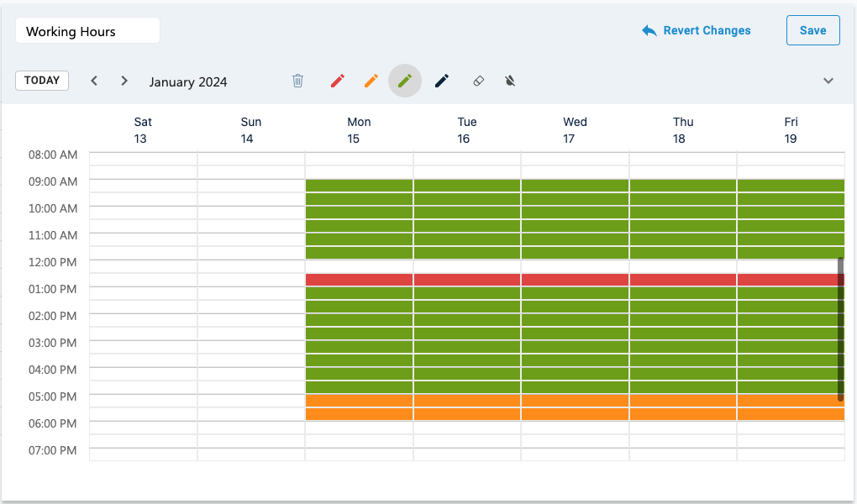Click the January 2024 date label
This screenshot has height=504, width=857.
(188, 81)
